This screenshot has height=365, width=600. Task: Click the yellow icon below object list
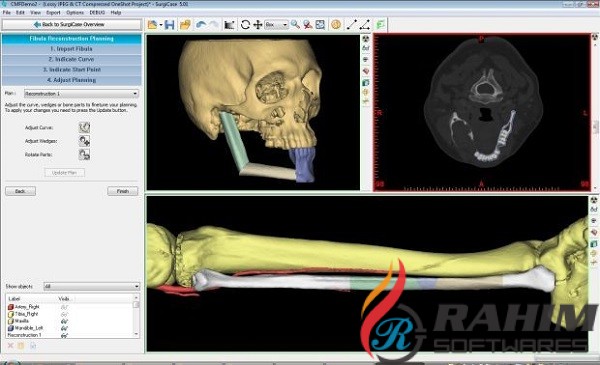point(21,346)
